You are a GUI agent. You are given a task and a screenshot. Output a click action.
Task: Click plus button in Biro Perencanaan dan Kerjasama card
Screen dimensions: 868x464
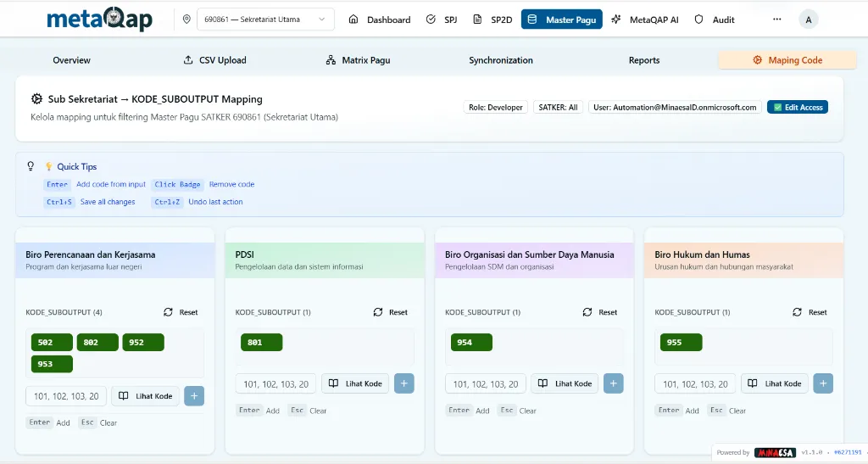click(194, 395)
